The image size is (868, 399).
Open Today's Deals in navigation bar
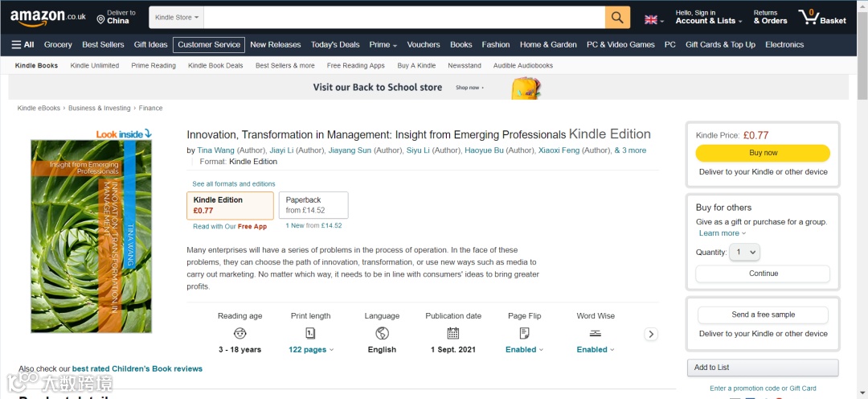(x=335, y=45)
